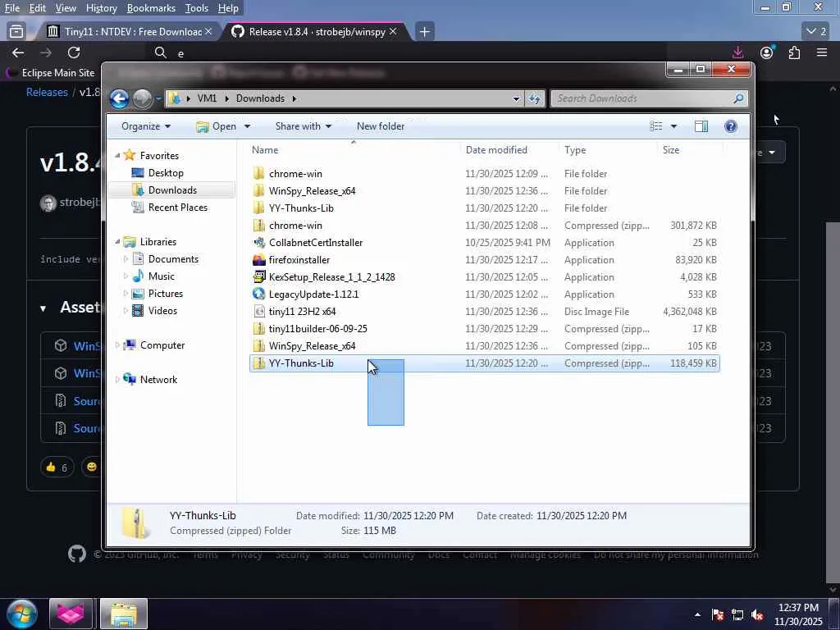Screen dimensions: 840x630
Task: Click the browser account profile icon
Action: 767,52
